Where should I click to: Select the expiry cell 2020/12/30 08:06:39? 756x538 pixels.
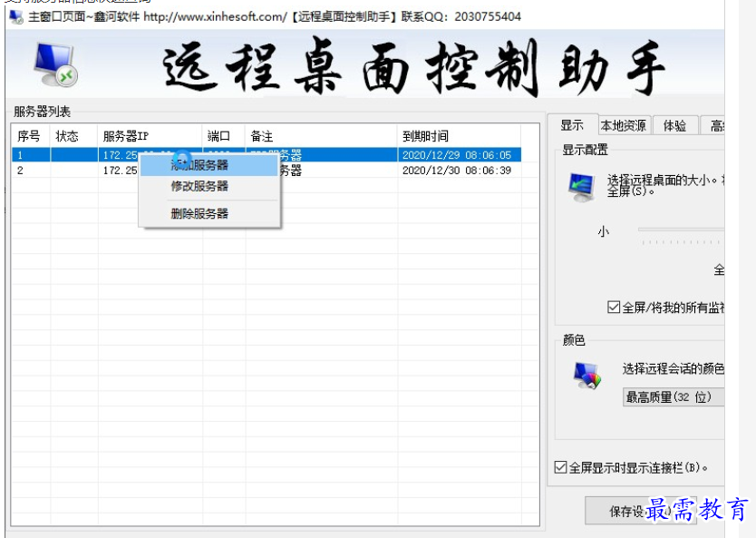coord(457,171)
